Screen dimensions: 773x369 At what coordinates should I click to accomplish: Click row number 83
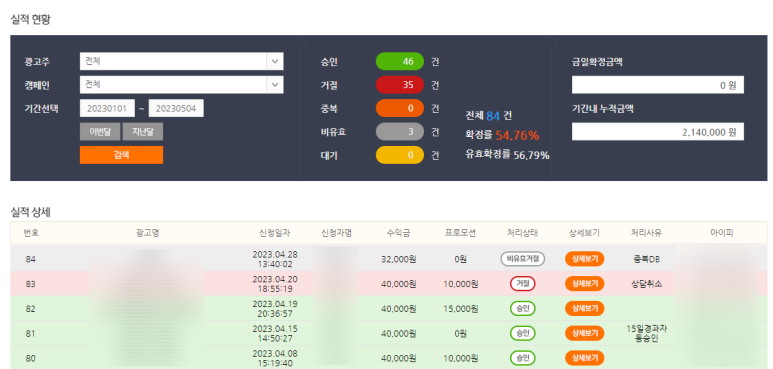[x=31, y=284]
